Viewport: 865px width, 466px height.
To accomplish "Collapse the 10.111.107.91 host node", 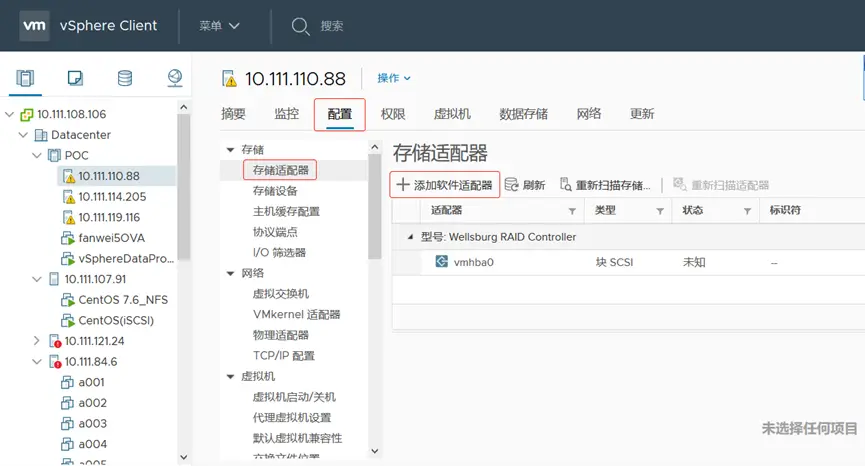I will 37,279.
